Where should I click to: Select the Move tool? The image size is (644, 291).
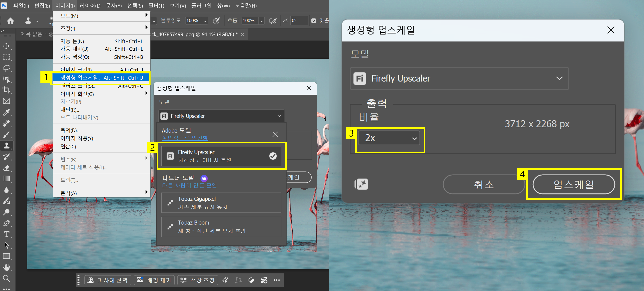(x=6, y=46)
